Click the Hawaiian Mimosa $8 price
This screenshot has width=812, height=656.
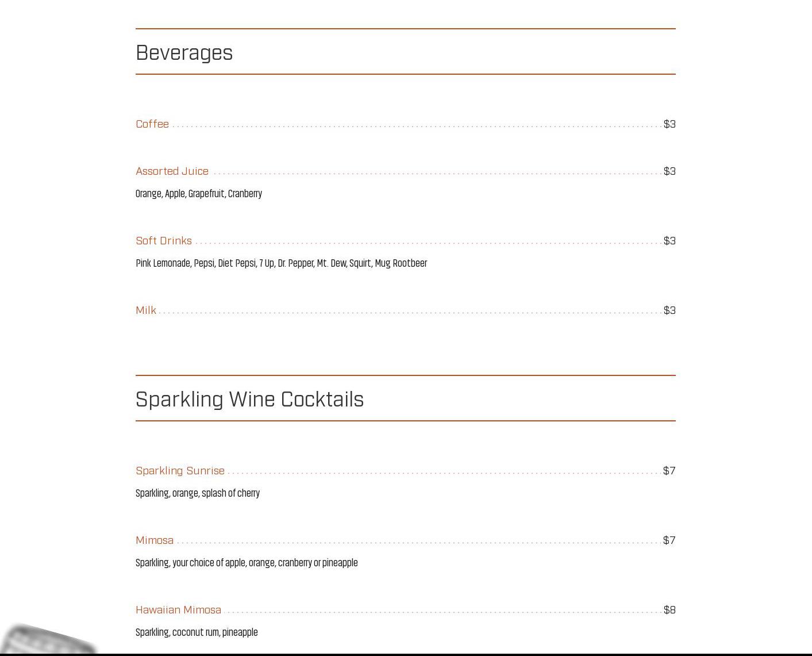pos(669,610)
